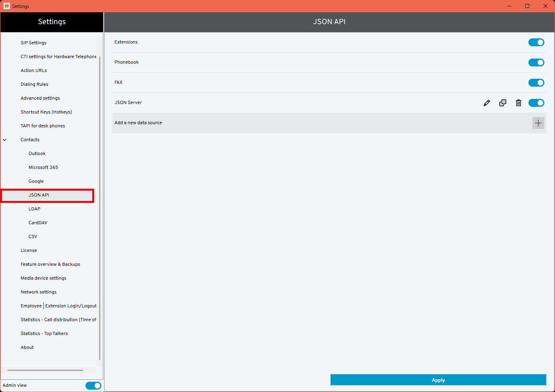This screenshot has width=555, height=392.
Task: Click the sidebar horizontal scrollbar
Action: [x=45, y=370]
